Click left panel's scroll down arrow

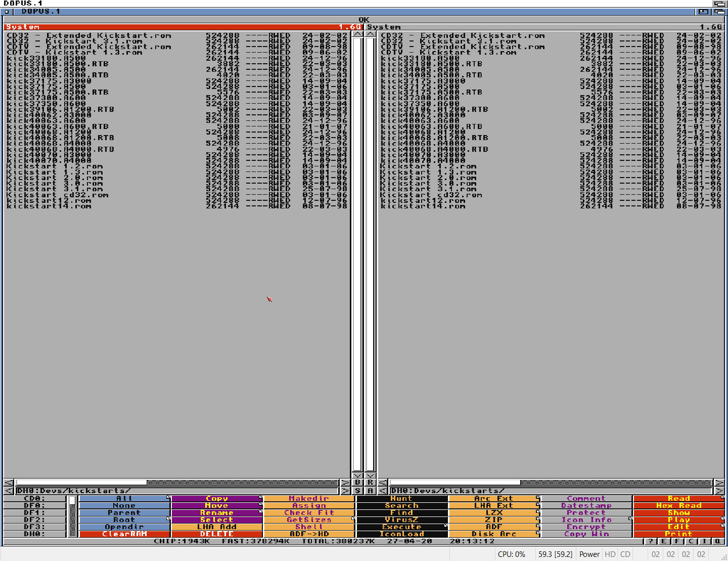pyautogui.click(x=358, y=476)
